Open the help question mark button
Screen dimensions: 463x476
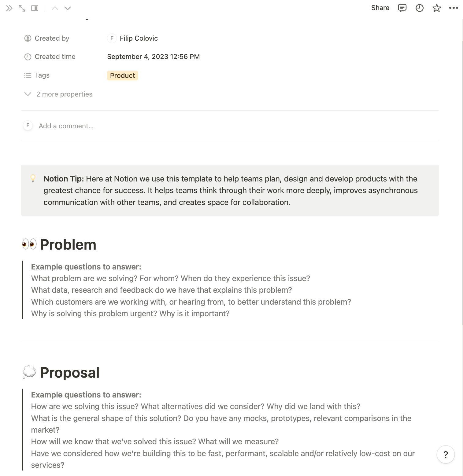446,455
